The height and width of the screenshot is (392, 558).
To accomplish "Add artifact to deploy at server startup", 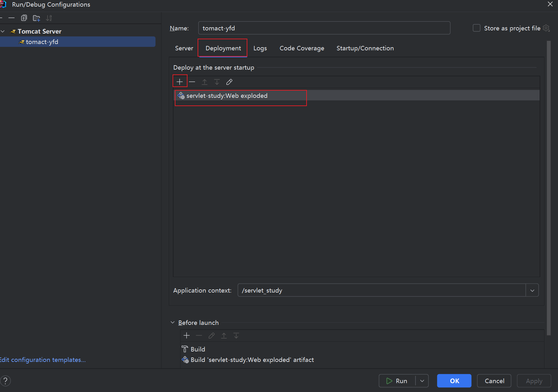I will [x=180, y=82].
